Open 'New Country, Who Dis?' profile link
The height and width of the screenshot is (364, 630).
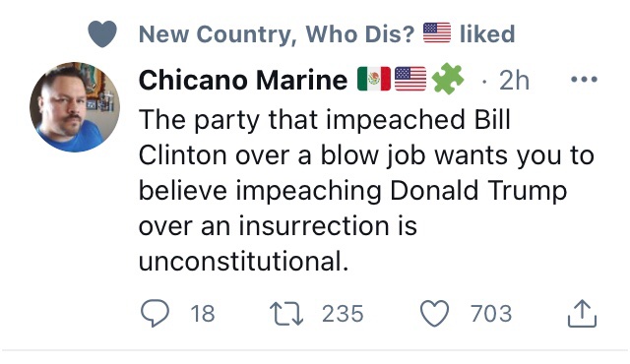(277, 33)
